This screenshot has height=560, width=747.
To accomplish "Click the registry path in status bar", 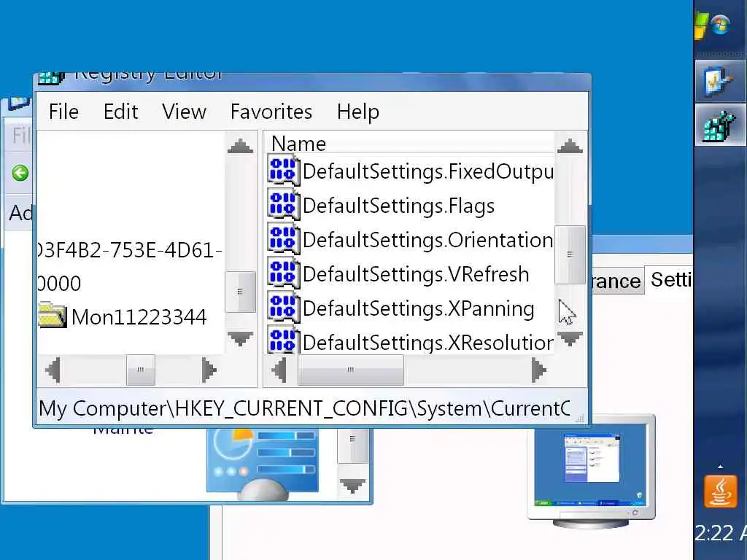I will click(x=304, y=408).
